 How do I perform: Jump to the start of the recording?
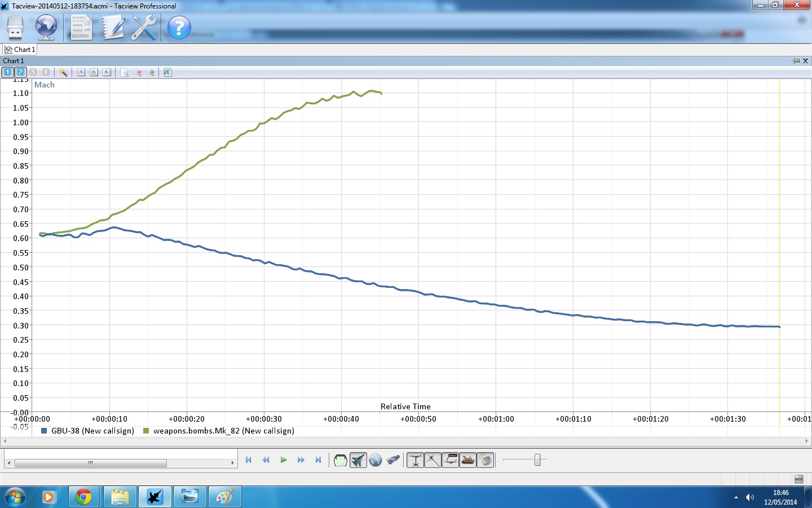[248, 460]
